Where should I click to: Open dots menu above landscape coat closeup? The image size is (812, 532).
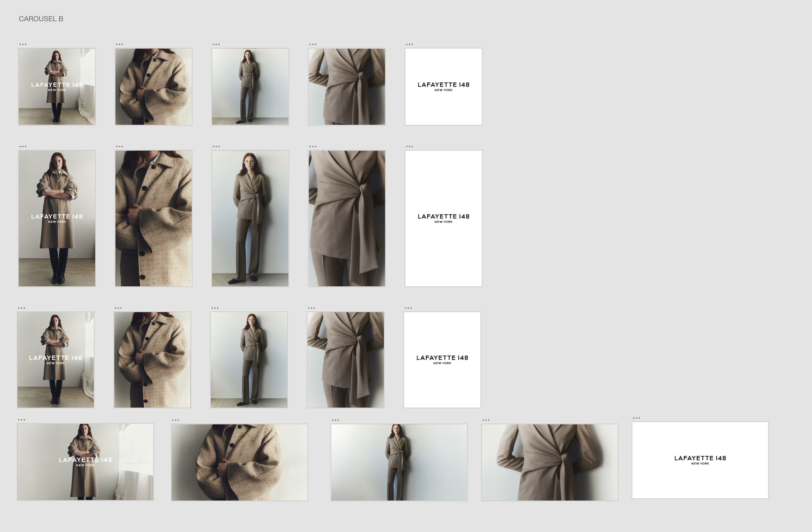tap(175, 420)
